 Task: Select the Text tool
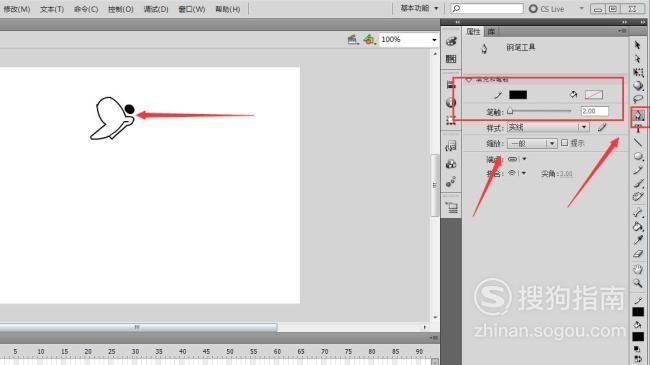click(638, 129)
